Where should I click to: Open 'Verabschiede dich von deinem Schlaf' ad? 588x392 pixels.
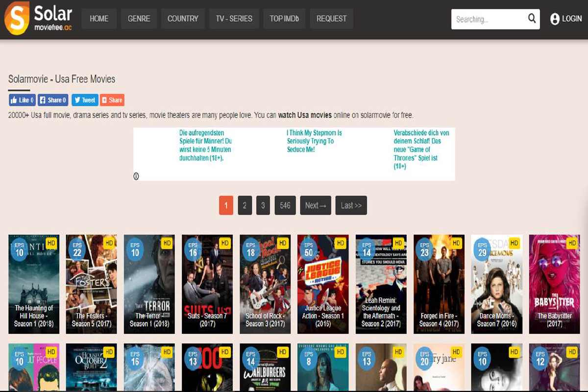(421, 149)
